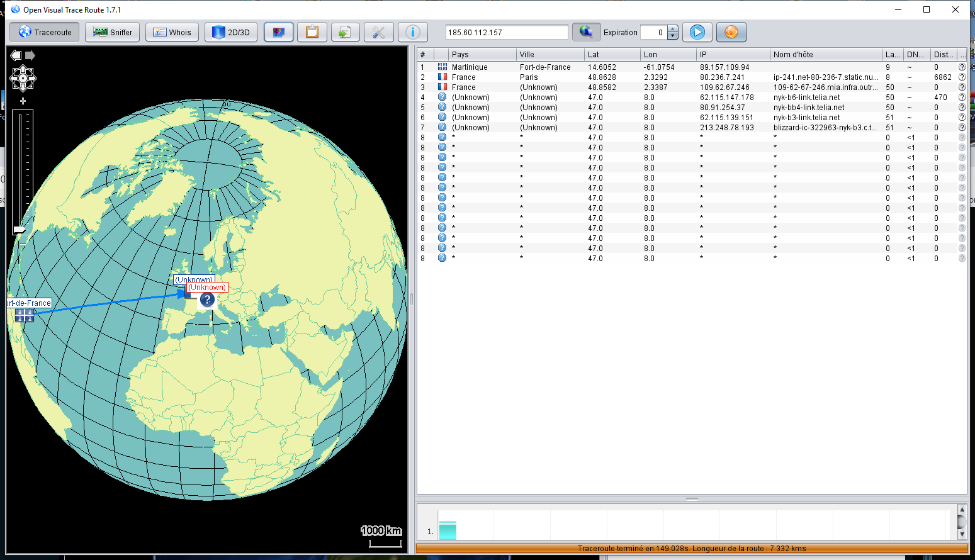Click the latency chart scrollbar down arrow
The width and height of the screenshot is (975, 560).
[962, 535]
